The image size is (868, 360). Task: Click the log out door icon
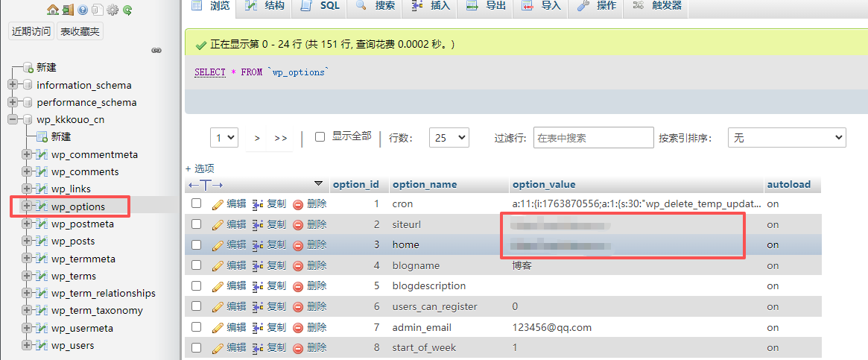point(68,10)
